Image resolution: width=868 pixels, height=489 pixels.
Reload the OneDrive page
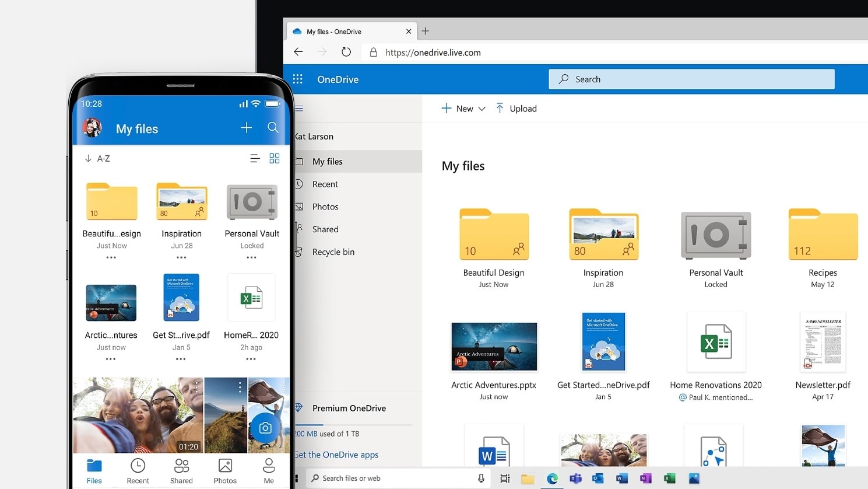pyautogui.click(x=346, y=52)
